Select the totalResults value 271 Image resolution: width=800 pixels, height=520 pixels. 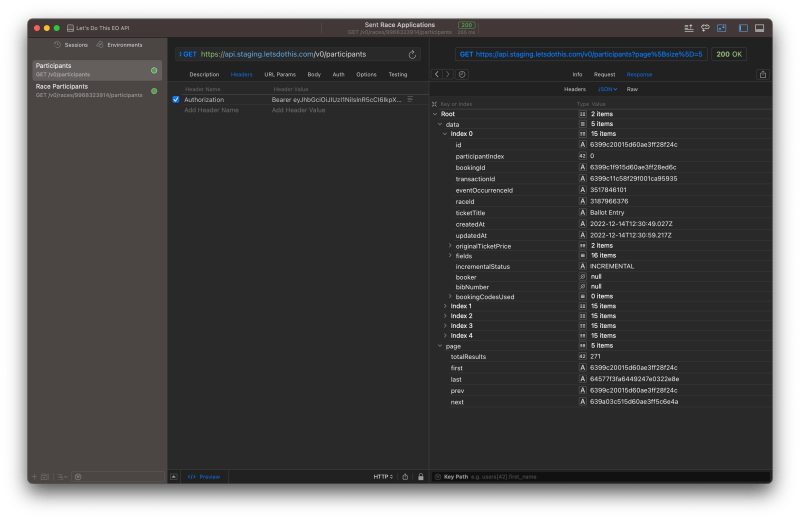tap(595, 357)
